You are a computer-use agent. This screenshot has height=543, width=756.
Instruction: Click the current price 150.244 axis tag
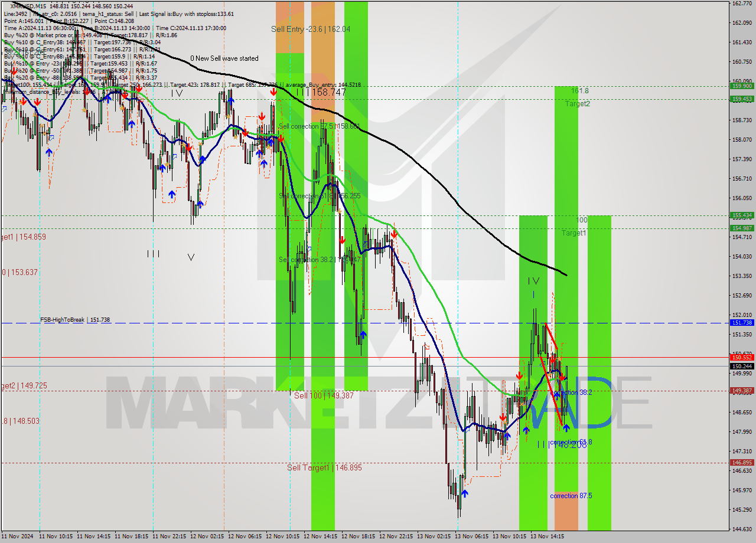[x=742, y=367]
